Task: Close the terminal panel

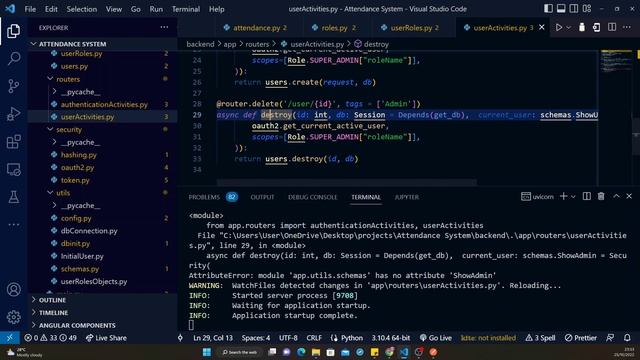Action: [x=629, y=196]
